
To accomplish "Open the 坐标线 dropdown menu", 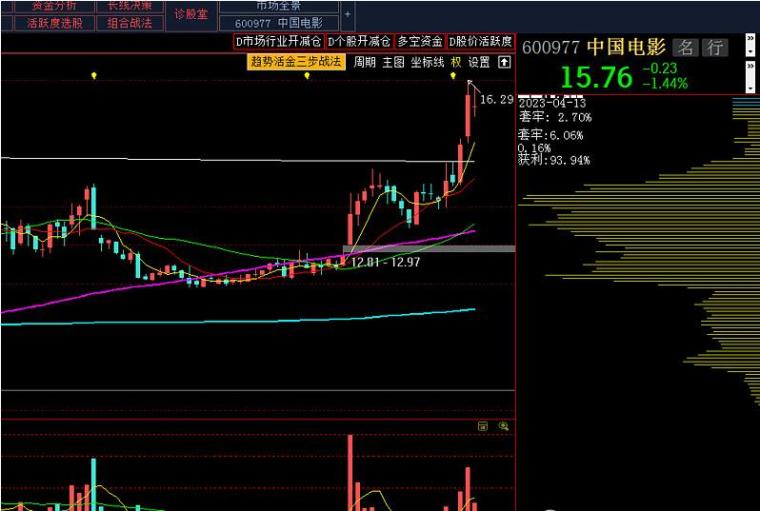I will coord(428,62).
